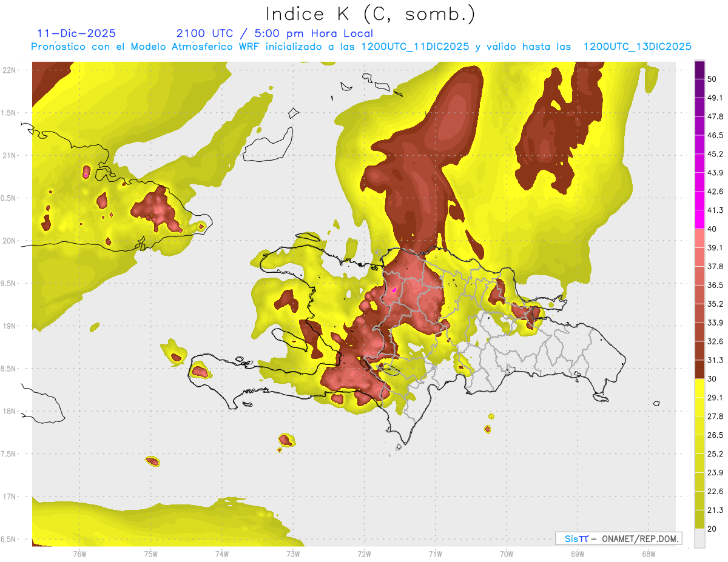The width and height of the screenshot is (728, 562).
Task: Click the legend value '45.2'
Action: click(x=715, y=154)
